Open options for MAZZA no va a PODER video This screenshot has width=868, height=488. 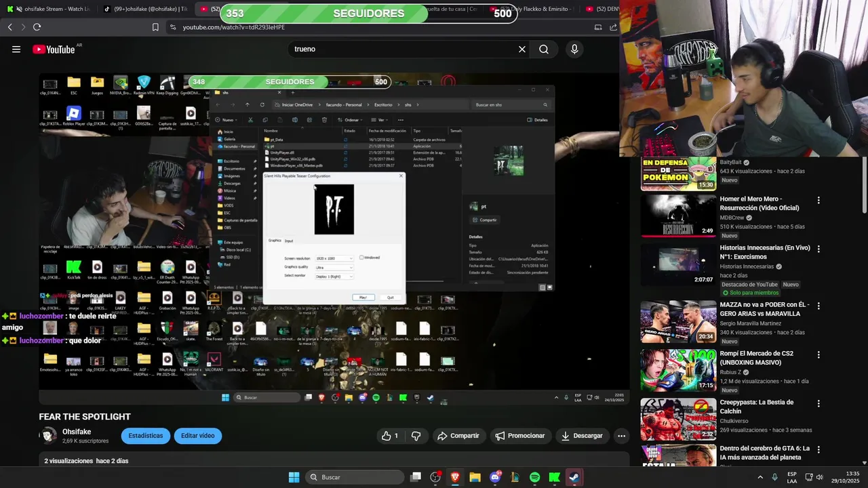(x=818, y=306)
